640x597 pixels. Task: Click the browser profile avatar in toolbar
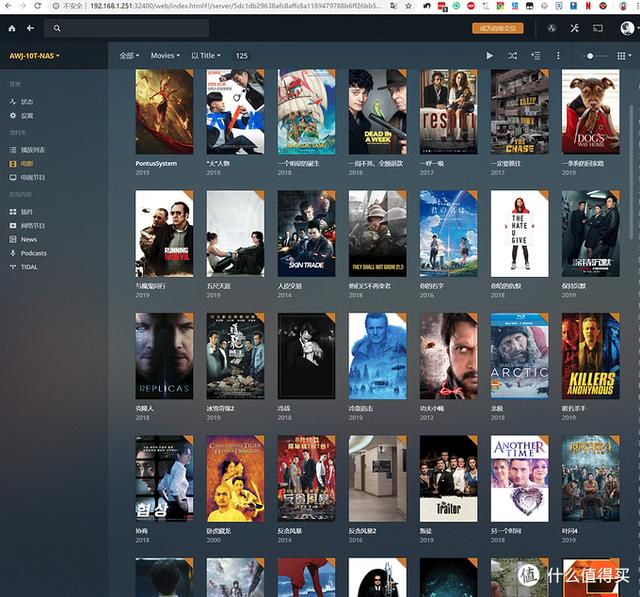[x=623, y=6]
